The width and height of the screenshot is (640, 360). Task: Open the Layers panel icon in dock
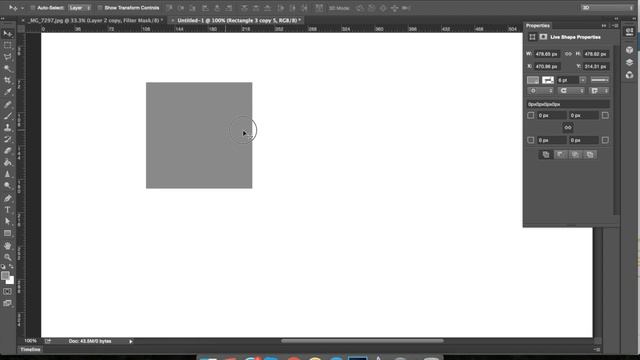pyautogui.click(x=629, y=62)
